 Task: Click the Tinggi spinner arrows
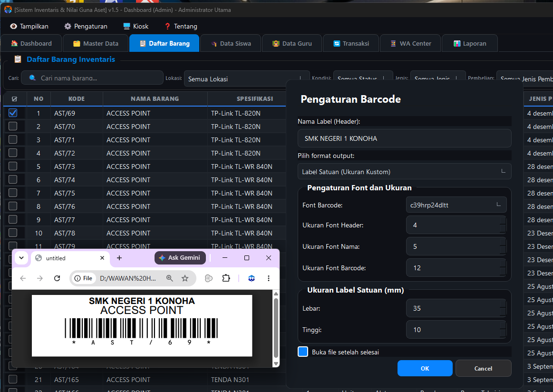[503, 330]
